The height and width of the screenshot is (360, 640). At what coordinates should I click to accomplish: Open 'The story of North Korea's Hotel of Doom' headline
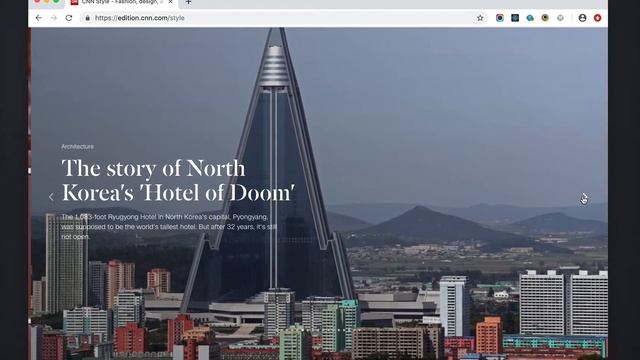(178, 180)
